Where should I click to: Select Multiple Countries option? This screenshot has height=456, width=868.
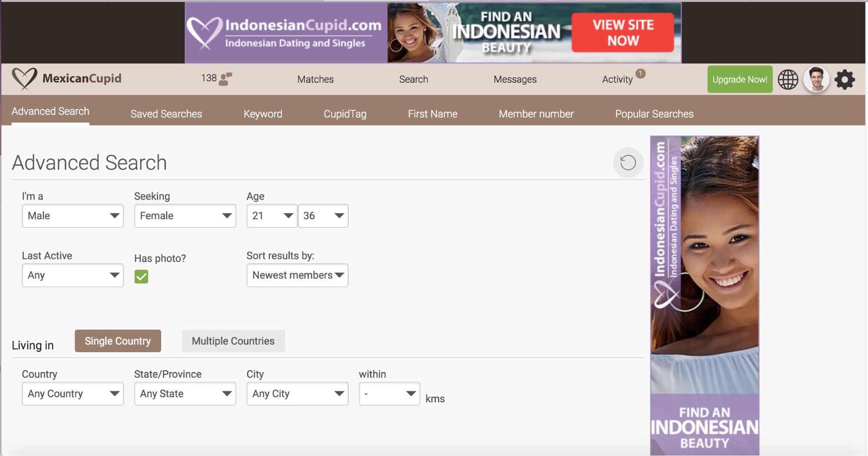click(x=233, y=341)
